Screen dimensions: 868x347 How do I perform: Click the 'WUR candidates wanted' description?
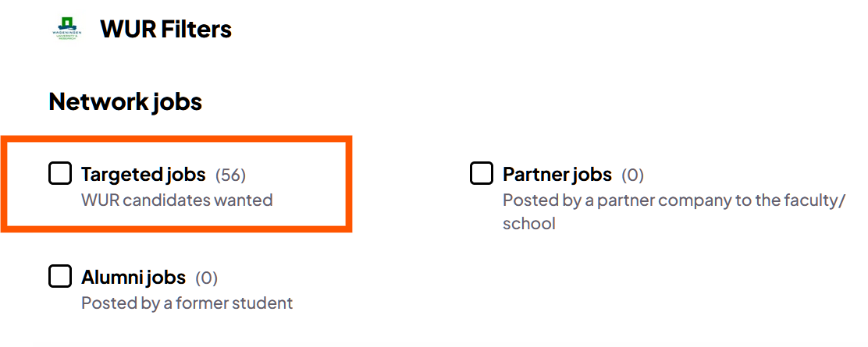coord(176,200)
